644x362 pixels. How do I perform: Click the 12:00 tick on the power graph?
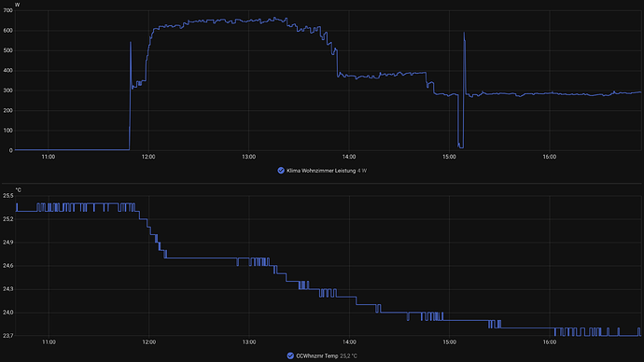coord(148,157)
